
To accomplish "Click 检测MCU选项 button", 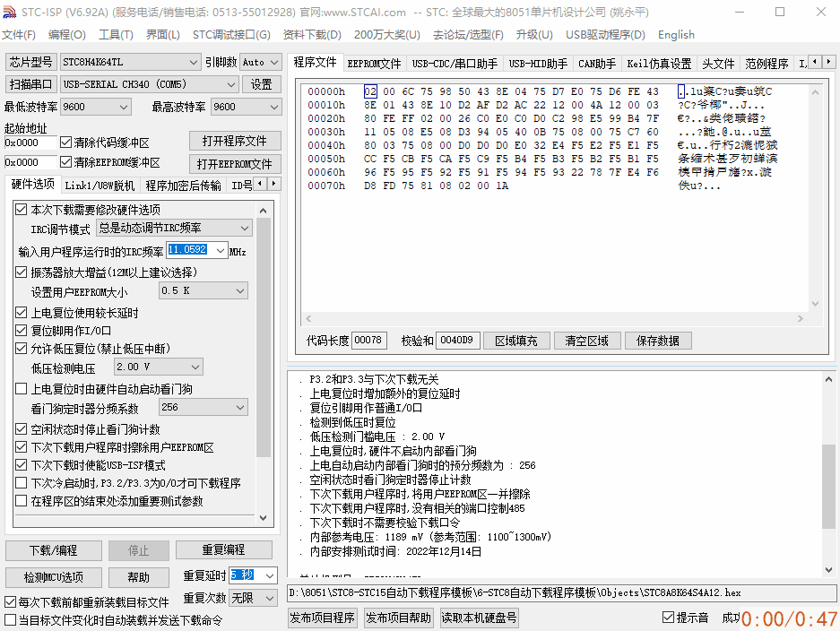I will (x=54, y=577).
